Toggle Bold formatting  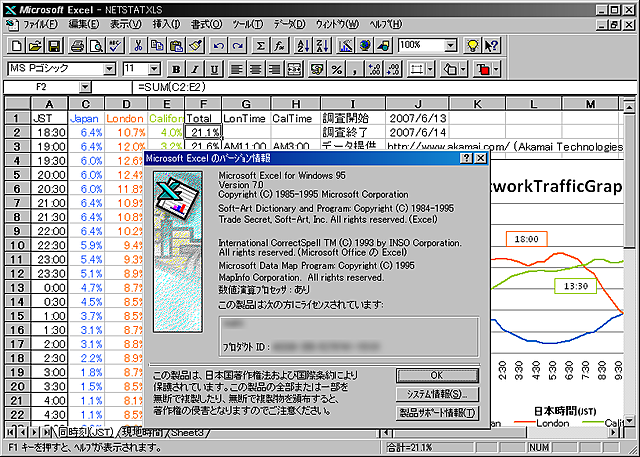(176, 69)
